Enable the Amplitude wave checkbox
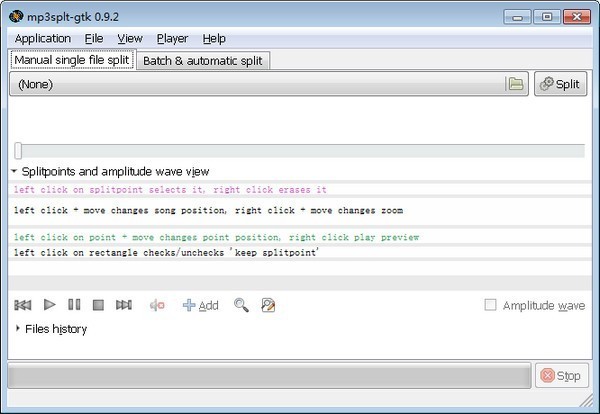Viewport: 600px width, 414px height. 490,305
